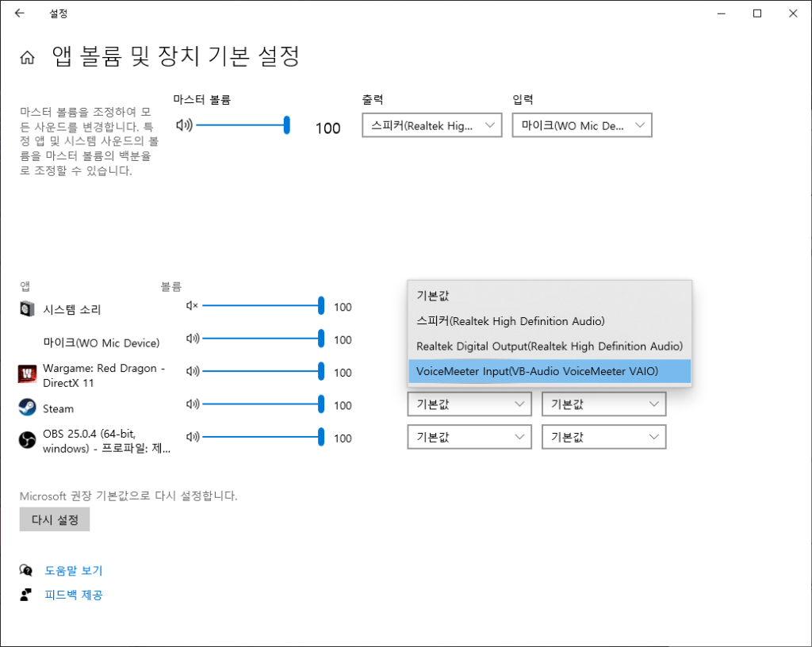812x647 pixels.
Task: Mute the Steam volume speaker icon
Action: coord(191,405)
